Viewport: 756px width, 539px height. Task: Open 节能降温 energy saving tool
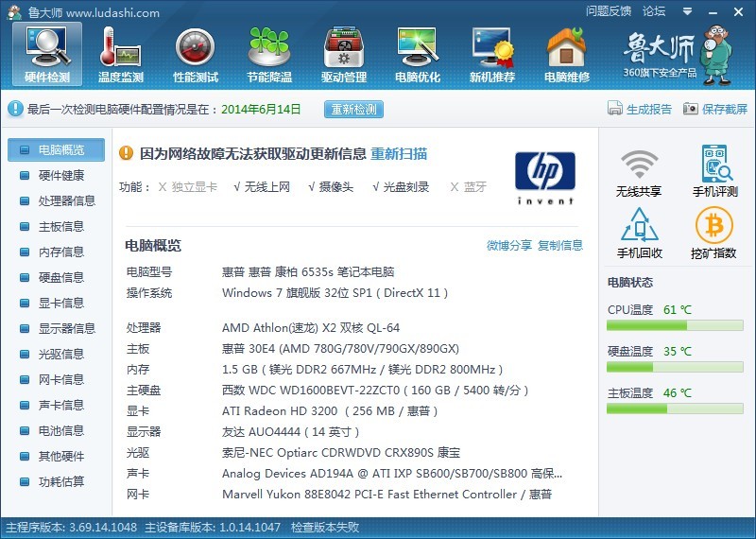click(269, 55)
